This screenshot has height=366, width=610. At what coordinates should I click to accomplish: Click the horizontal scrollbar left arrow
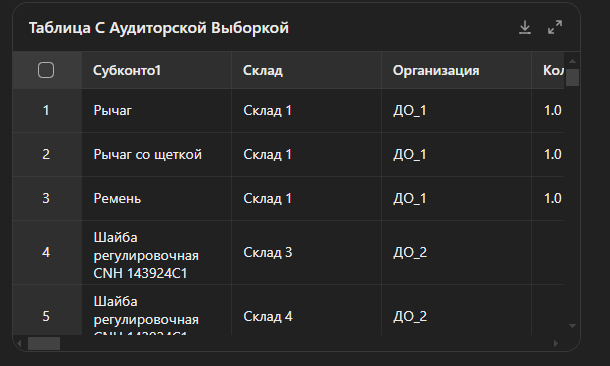pos(19,343)
